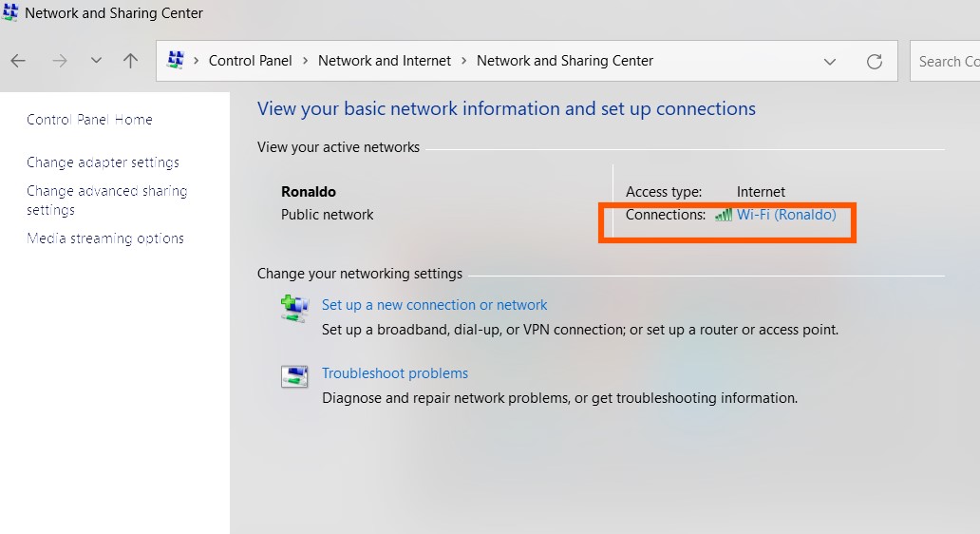Click the new connection setup icon
Image resolution: width=980 pixels, height=534 pixels.
click(x=294, y=308)
